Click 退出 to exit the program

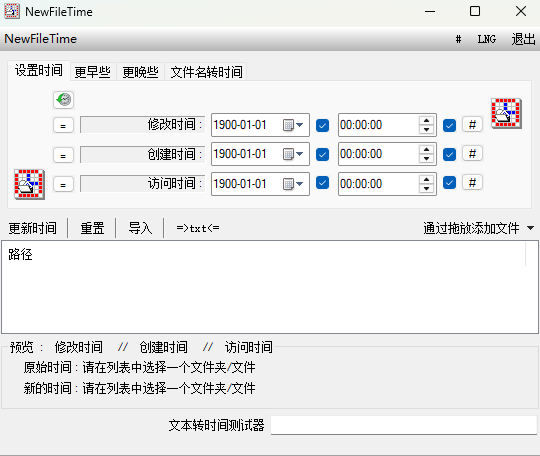[523, 39]
